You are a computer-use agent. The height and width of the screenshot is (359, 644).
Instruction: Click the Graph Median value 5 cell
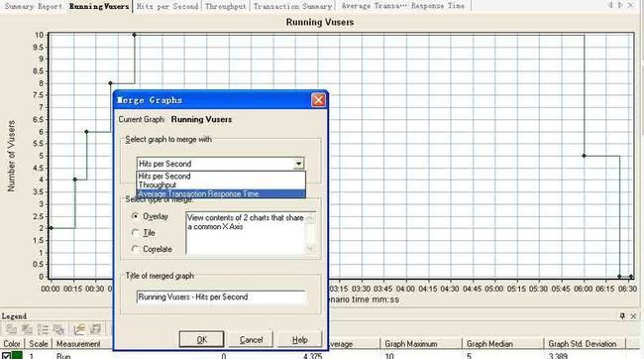(469, 356)
